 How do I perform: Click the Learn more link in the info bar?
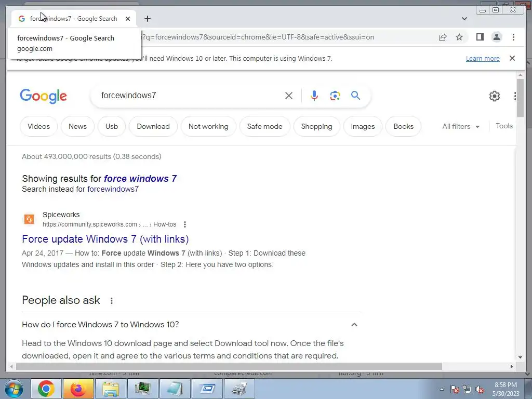click(x=483, y=58)
